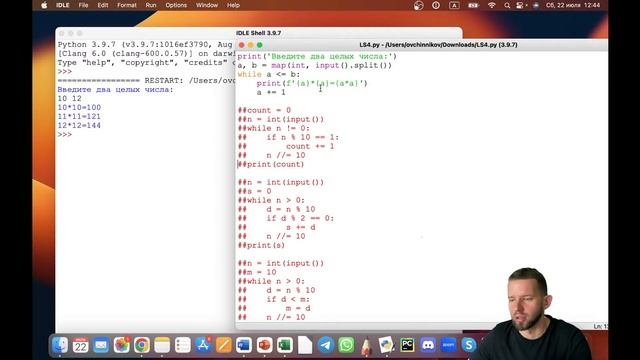This screenshot has width=640, height=360.
Task: Open Control Center in menu bar
Action: pyautogui.click(x=520, y=5)
